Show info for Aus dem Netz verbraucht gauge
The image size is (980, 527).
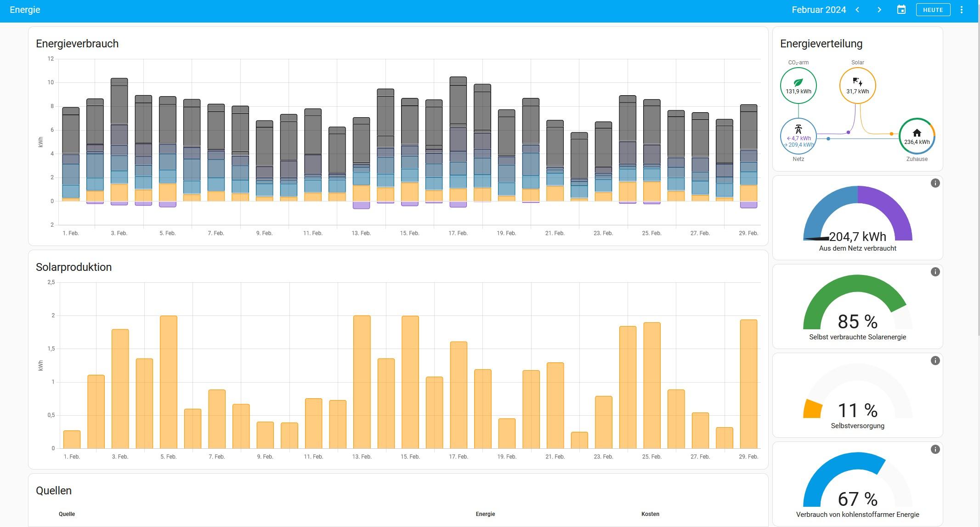pyautogui.click(x=935, y=183)
